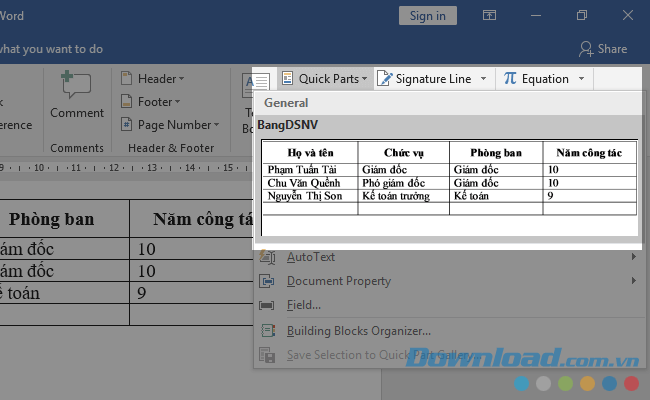Click the Header icon in ribbon
Viewport: 650px width, 400px height.
tap(127, 79)
